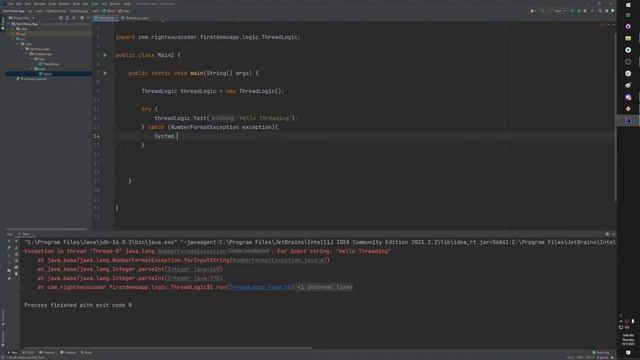The image size is (640, 360).
Task: Collapse the main package node
Action: pos(31,69)
